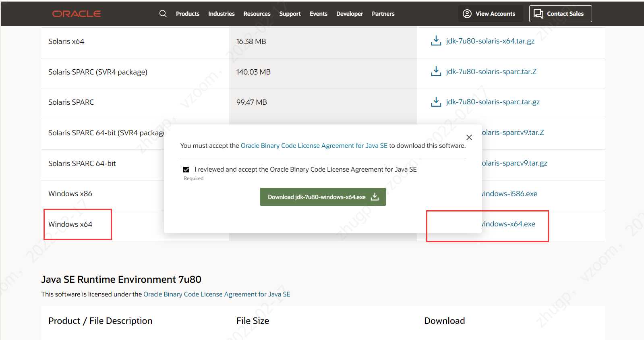644x340 pixels.
Task: Click the windows-x64.exe download link
Action: point(508,224)
